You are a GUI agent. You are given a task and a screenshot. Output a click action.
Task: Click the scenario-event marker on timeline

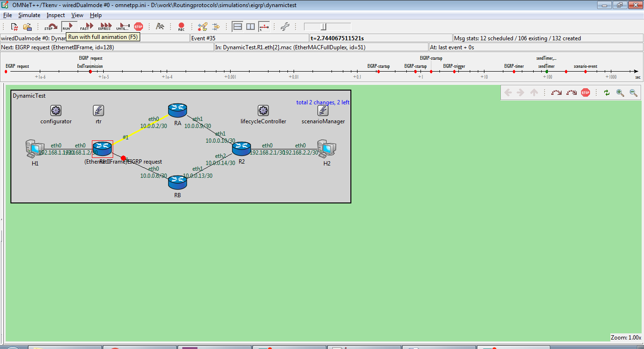click(x=585, y=72)
